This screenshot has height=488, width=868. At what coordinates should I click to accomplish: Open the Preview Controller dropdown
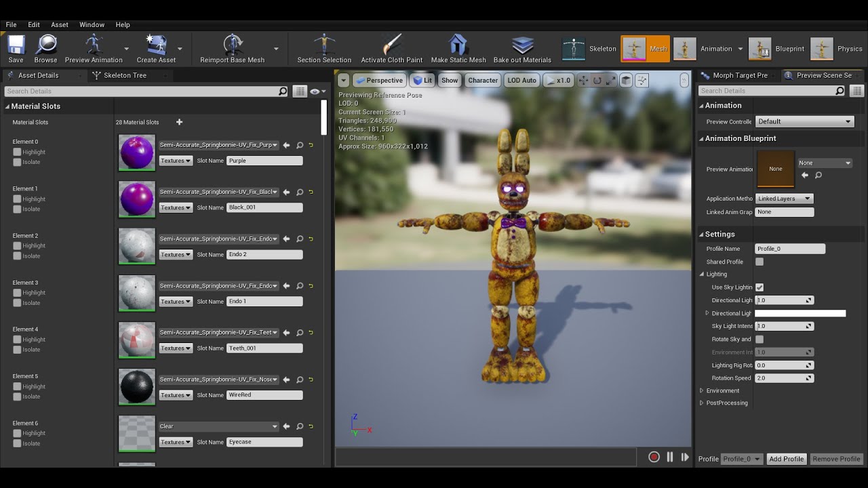click(804, 121)
